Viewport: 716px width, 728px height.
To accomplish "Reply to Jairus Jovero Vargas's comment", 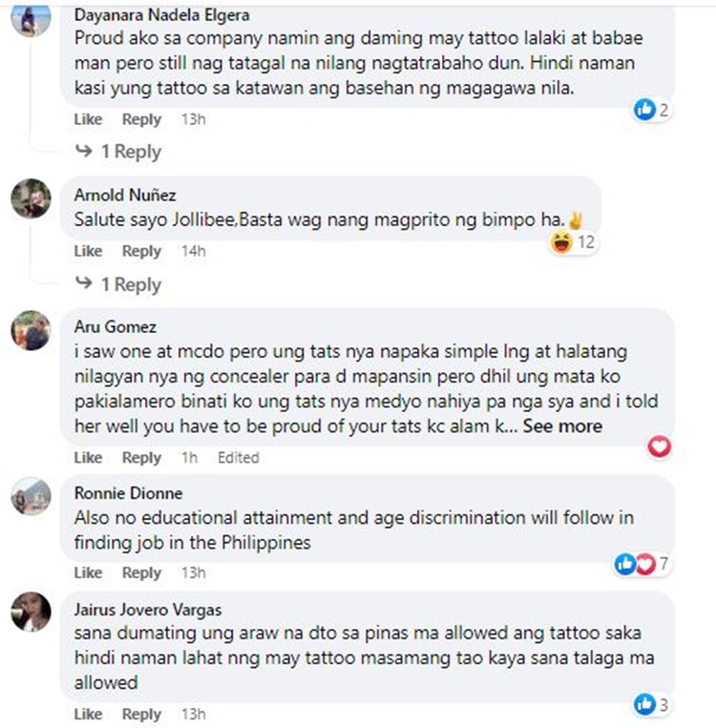I will 141,714.
